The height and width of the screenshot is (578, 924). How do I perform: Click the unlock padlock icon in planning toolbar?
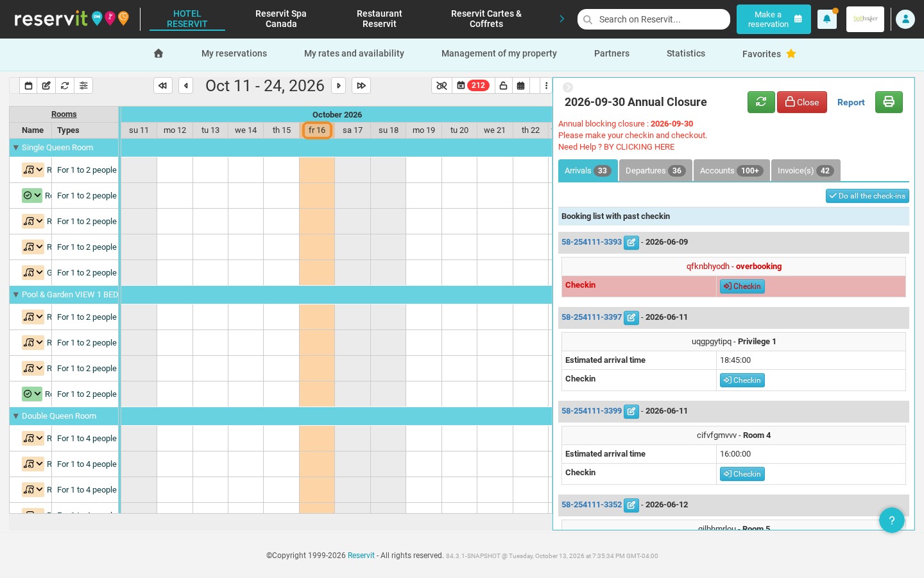[x=504, y=85]
